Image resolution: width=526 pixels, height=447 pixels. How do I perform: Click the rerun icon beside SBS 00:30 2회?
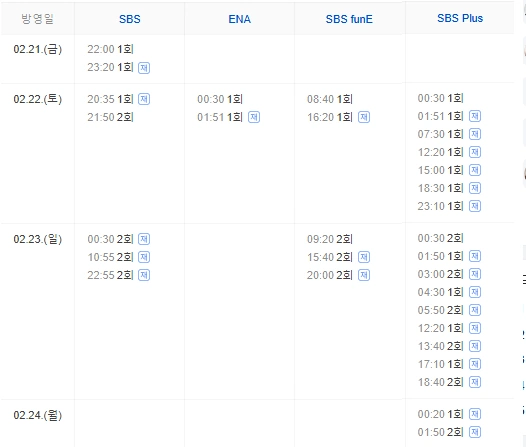[144, 239]
